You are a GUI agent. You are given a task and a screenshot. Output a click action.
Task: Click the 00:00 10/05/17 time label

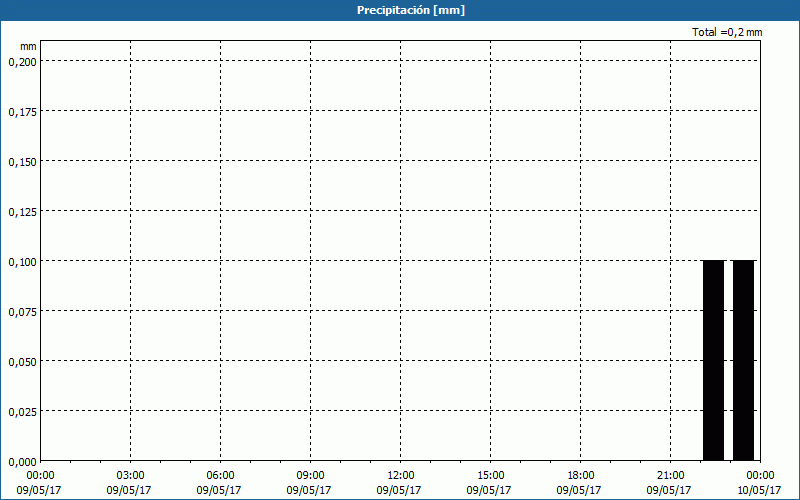tap(760, 483)
